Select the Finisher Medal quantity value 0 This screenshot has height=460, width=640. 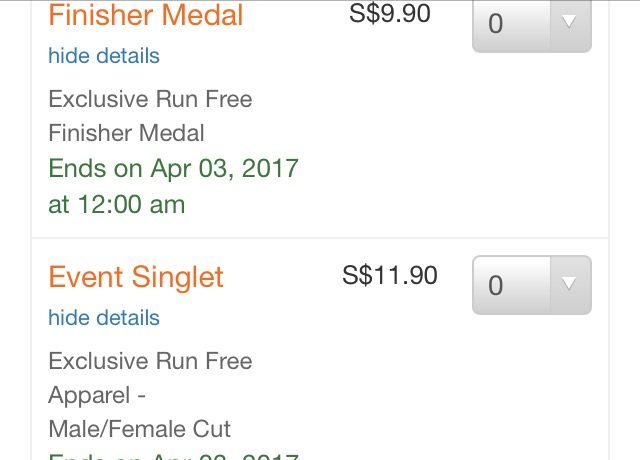coord(496,24)
